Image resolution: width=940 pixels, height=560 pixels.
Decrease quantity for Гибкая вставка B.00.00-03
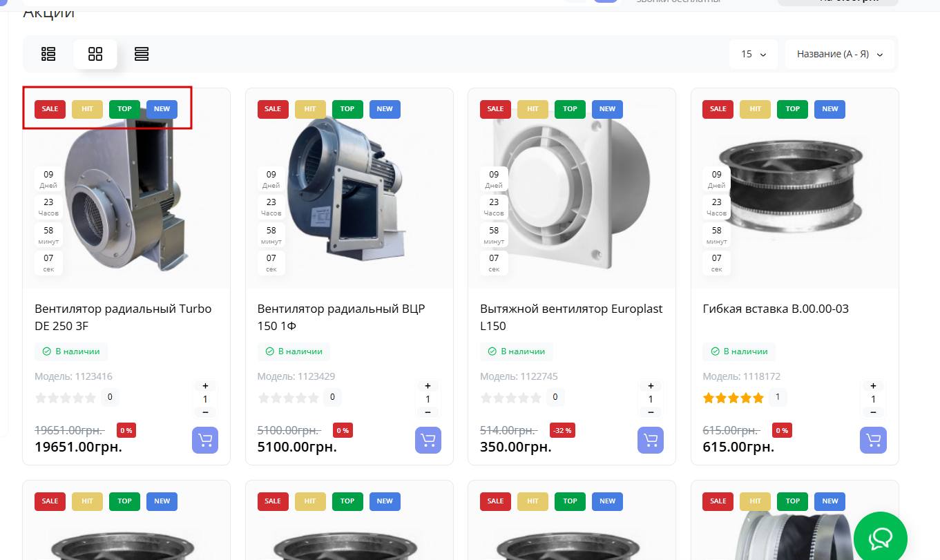[x=873, y=412]
